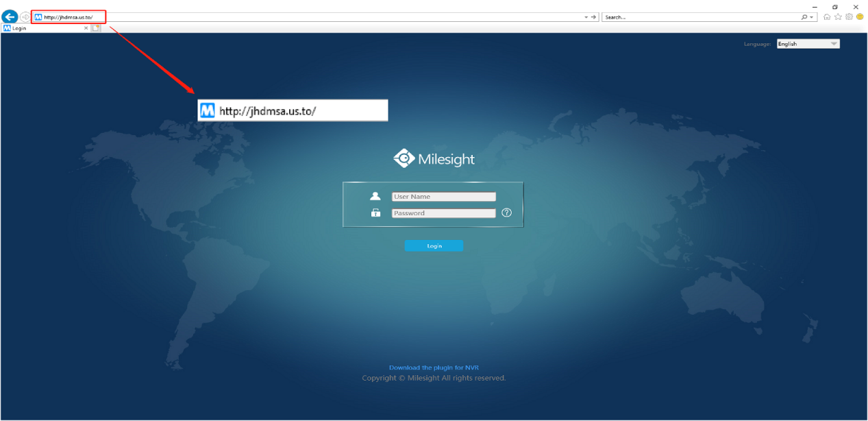Select the Login browser tab
This screenshot has width=868, height=421.
click(46, 28)
